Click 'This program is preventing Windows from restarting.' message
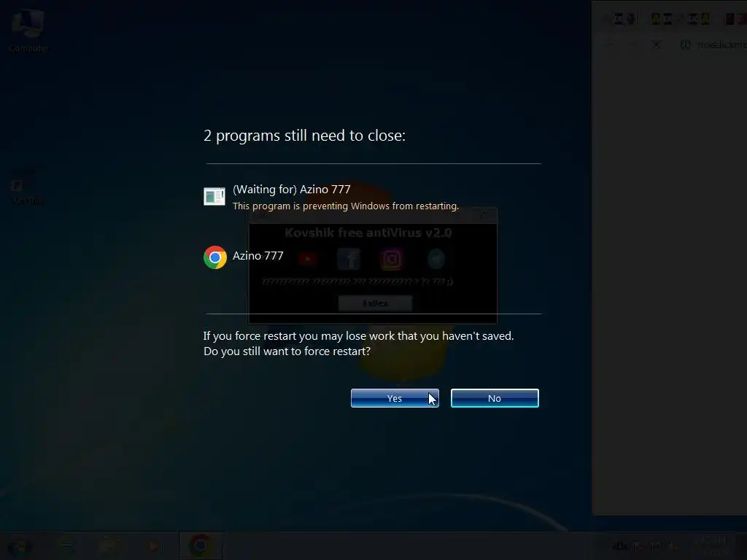Viewport: 747px width, 560px height. (x=346, y=206)
